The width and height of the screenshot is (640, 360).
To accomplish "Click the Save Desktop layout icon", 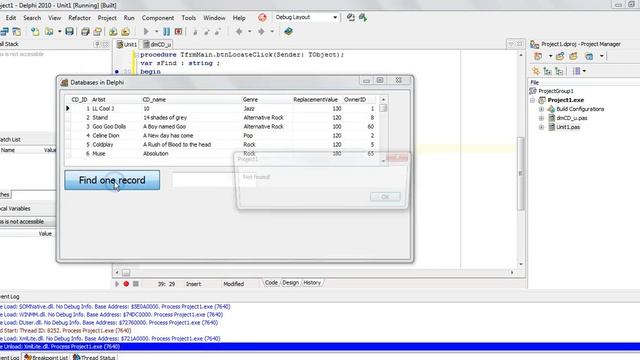I will coord(351,18).
